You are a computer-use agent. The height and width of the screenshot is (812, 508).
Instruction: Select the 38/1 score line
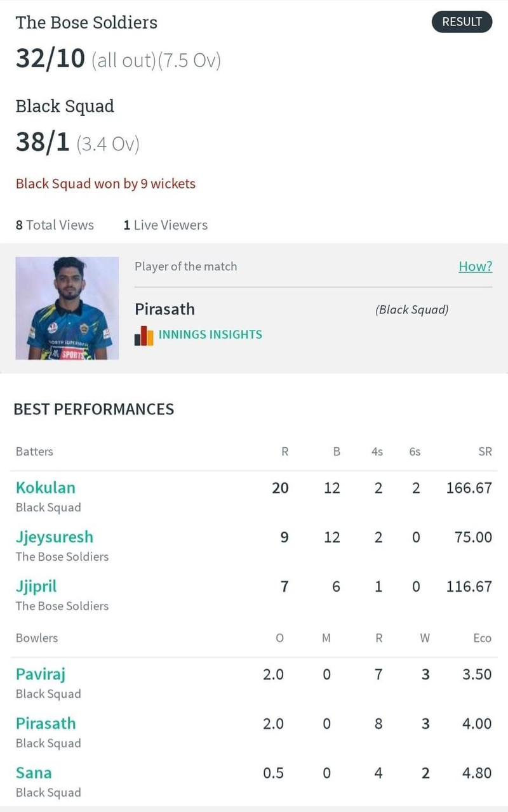tap(77, 143)
